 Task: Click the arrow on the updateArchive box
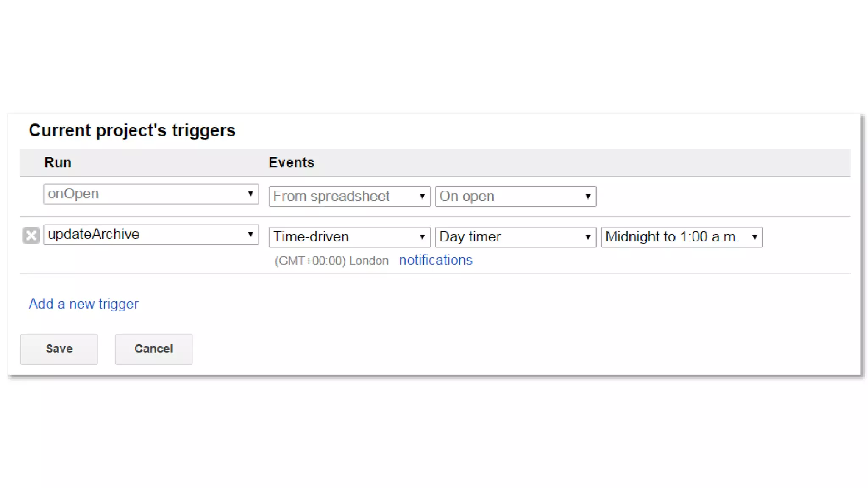click(x=250, y=234)
